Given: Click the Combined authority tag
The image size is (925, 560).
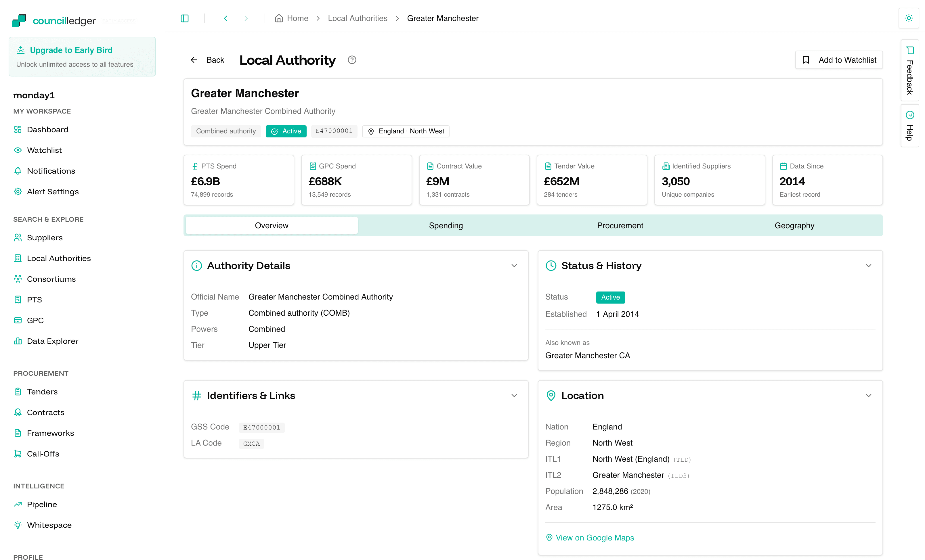Looking at the screenshot, I should (225, 131).
